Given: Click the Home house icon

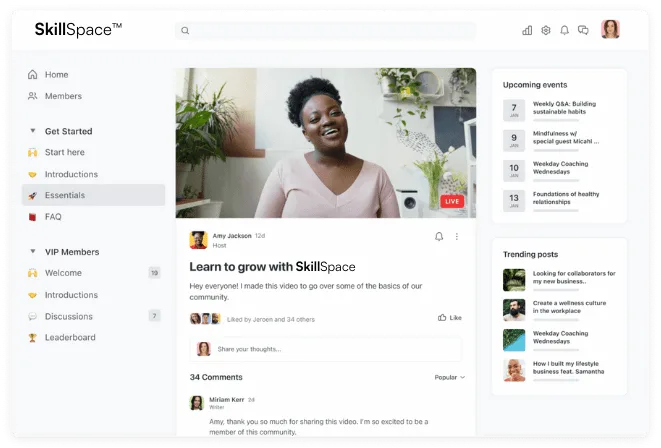Looking at the screenshot, I should (32, 75).
